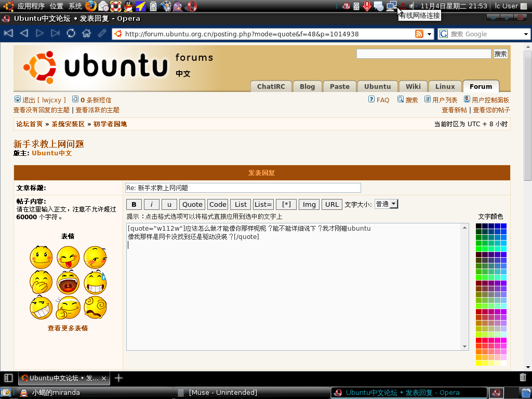The width and height of the screenshot is (532, 399).
Task: Click the volume speaker tray icon
Action: point(412,6)
